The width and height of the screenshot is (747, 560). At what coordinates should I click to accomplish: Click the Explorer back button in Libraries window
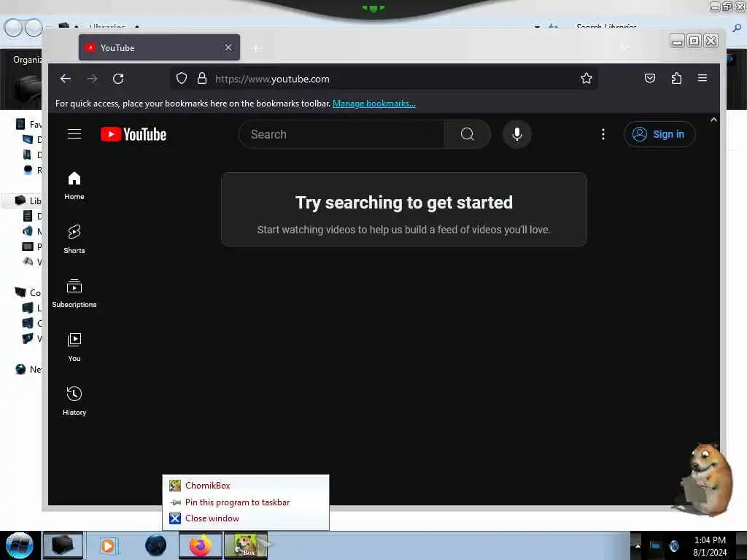coord(13,28)
